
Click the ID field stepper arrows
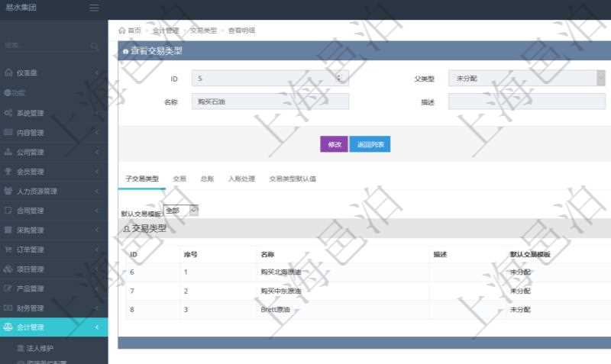339,78
